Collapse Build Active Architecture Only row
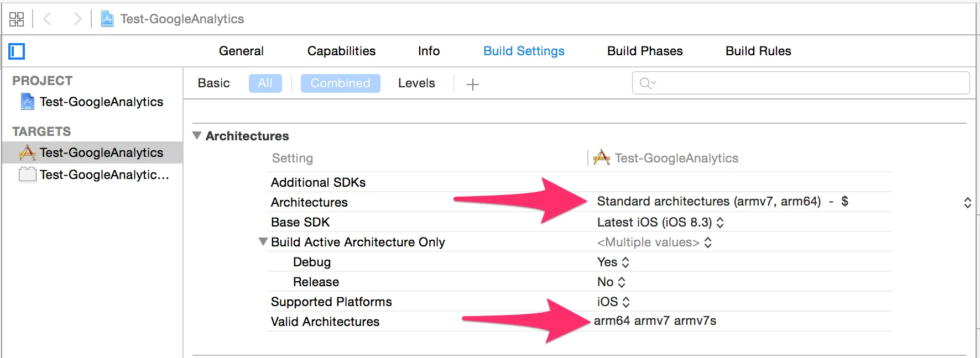This screenshot has height=358, width=980. pos(263,241)
